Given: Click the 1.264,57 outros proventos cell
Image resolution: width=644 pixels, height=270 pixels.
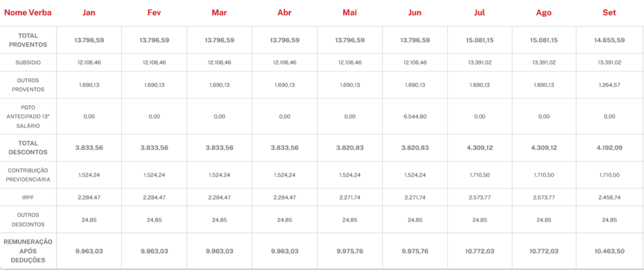Looking at the screenshot, I should (609, 85).
